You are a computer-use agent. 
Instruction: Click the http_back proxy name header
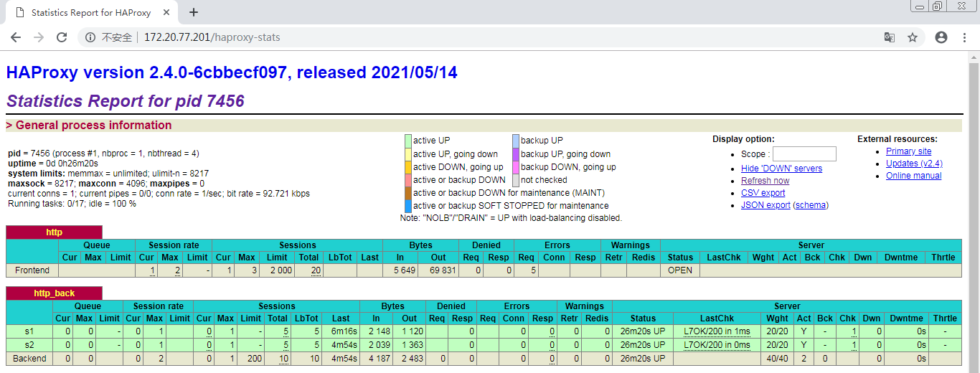[54, 293]
